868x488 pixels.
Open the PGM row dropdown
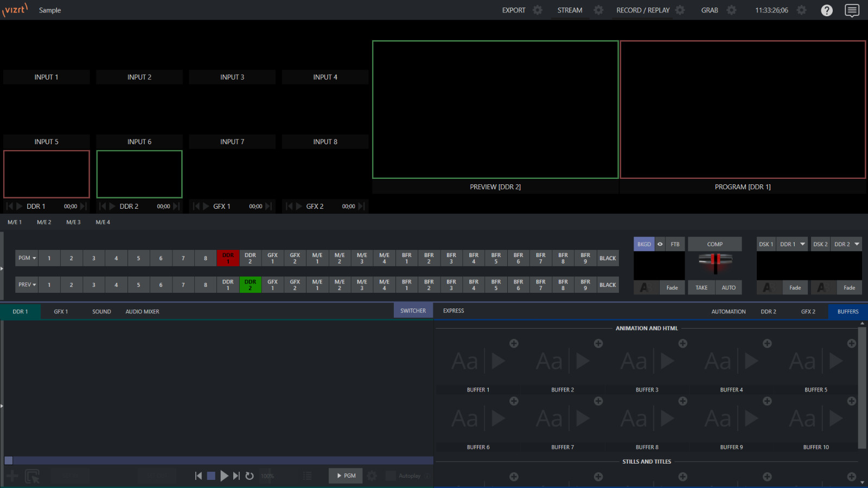(x=27, y=258)
